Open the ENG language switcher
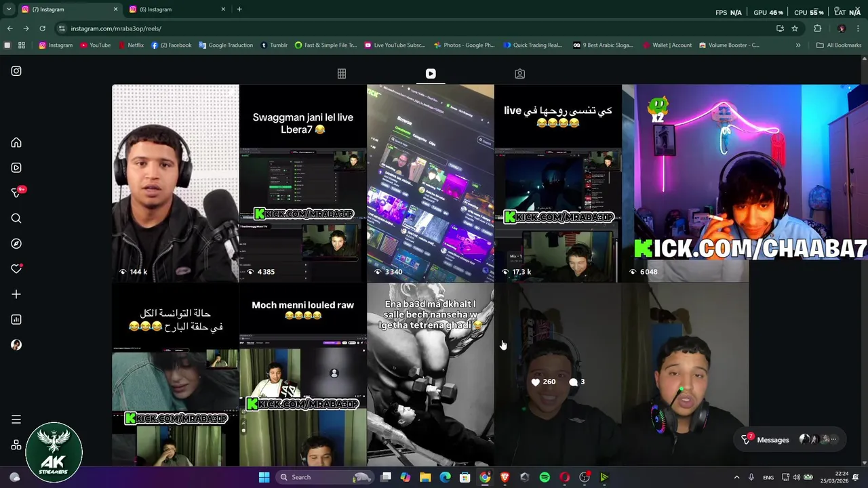 point(768,477)
